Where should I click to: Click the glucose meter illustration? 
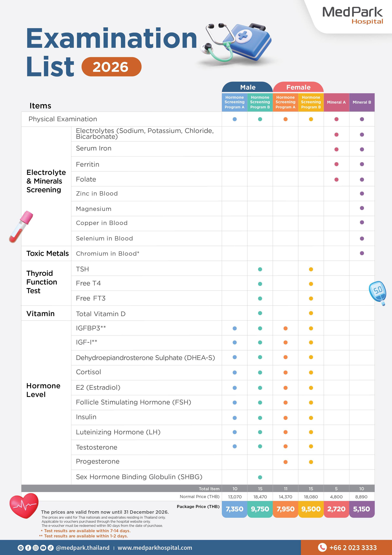(377, 293)
